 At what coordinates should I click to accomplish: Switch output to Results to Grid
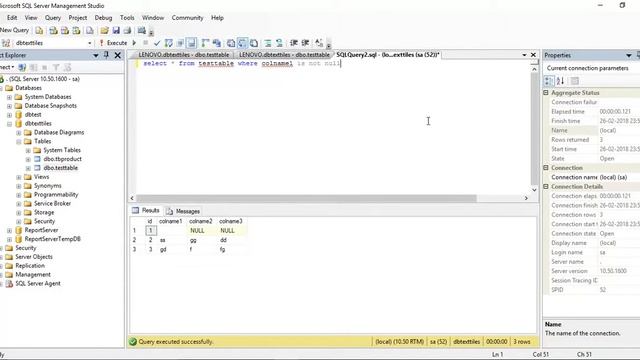[x=242, y=43]
